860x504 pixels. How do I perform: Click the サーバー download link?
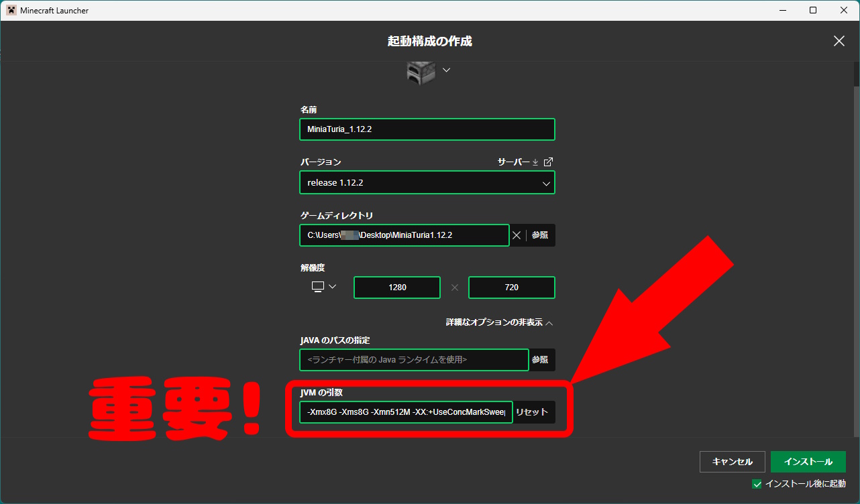[518, 162]
